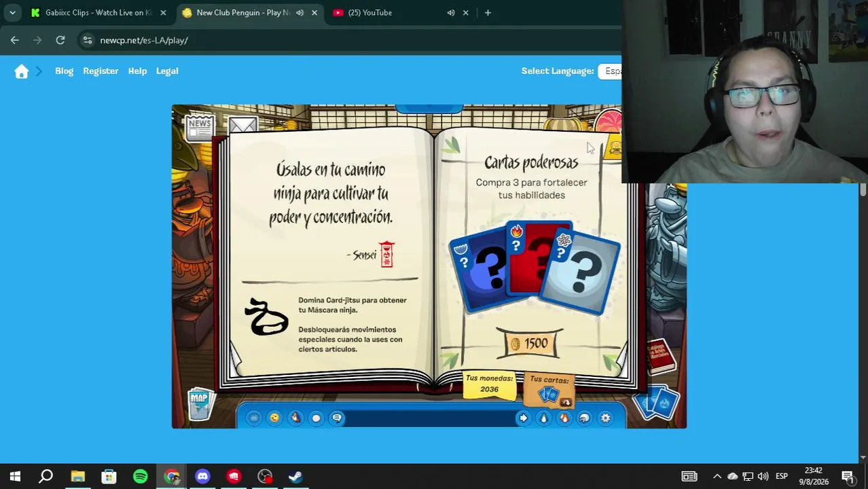
Task: Open the igloo button in game toolbar
Action: pyautogui.click(x=584, y=418)
